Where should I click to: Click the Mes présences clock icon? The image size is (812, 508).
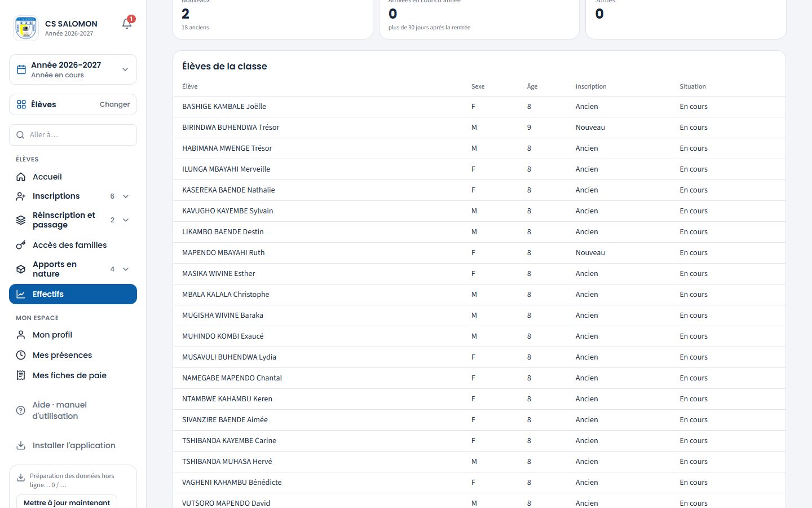click(21, 355)
